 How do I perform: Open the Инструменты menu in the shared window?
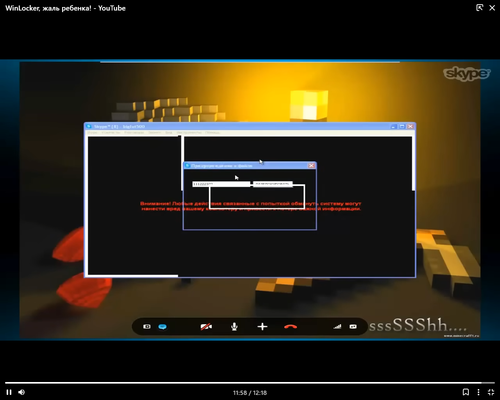[189, 133]
